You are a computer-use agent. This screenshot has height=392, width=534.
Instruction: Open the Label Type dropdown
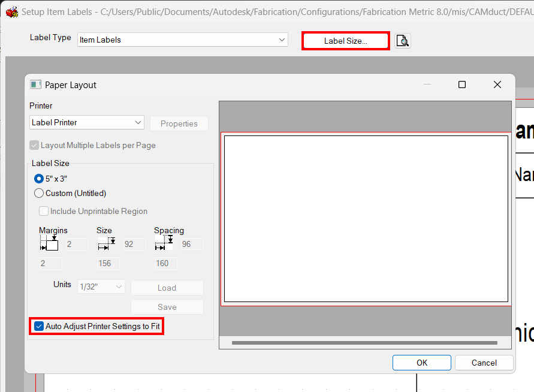(x=281, y=40)
